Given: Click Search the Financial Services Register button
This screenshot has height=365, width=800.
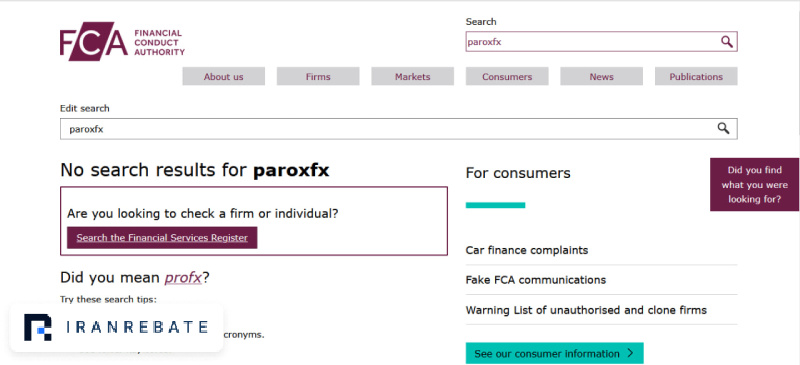Looking at the screenshot, I should click(162, 238).
